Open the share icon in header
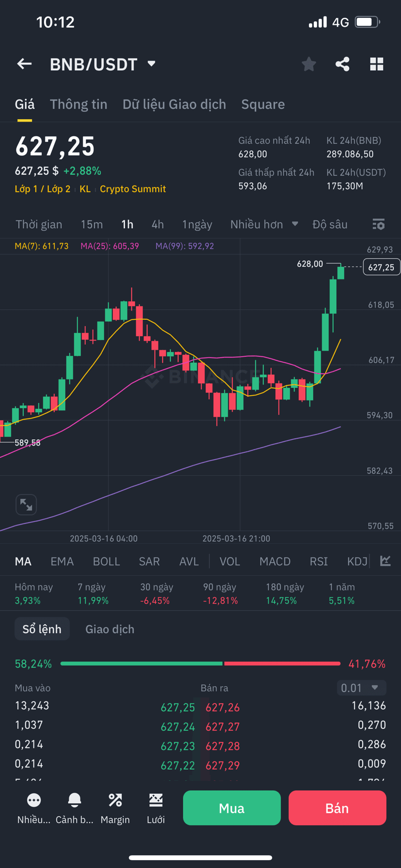401x868 pixels. 342,64
